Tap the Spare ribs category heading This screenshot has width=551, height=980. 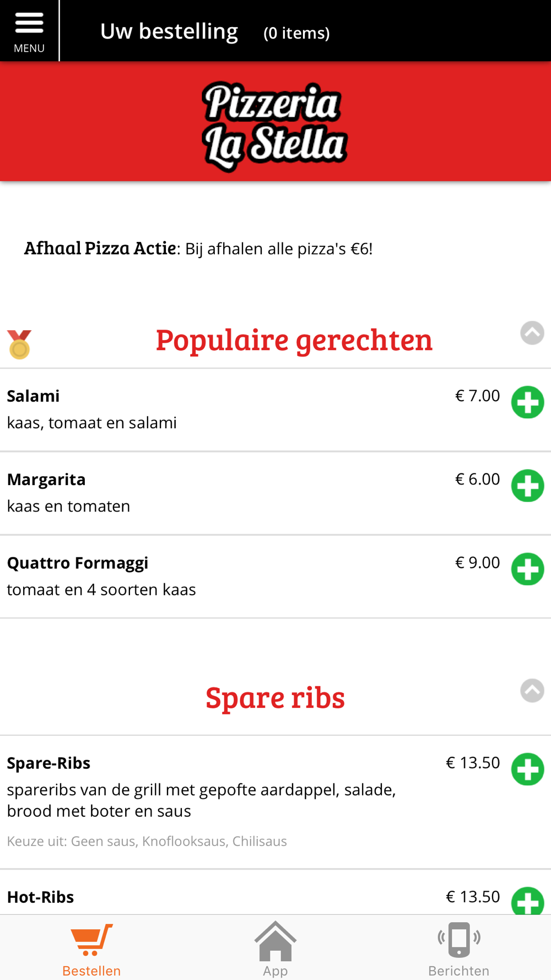275,697
